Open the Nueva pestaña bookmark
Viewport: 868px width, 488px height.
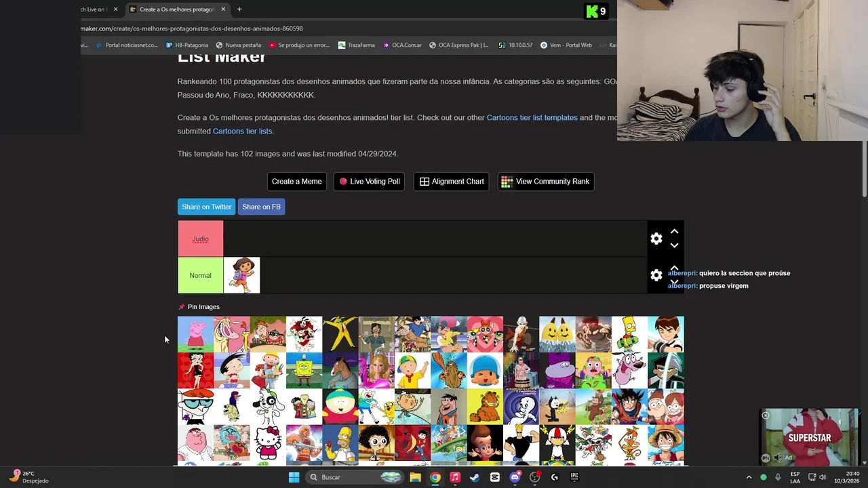click(x=238, y=45)
